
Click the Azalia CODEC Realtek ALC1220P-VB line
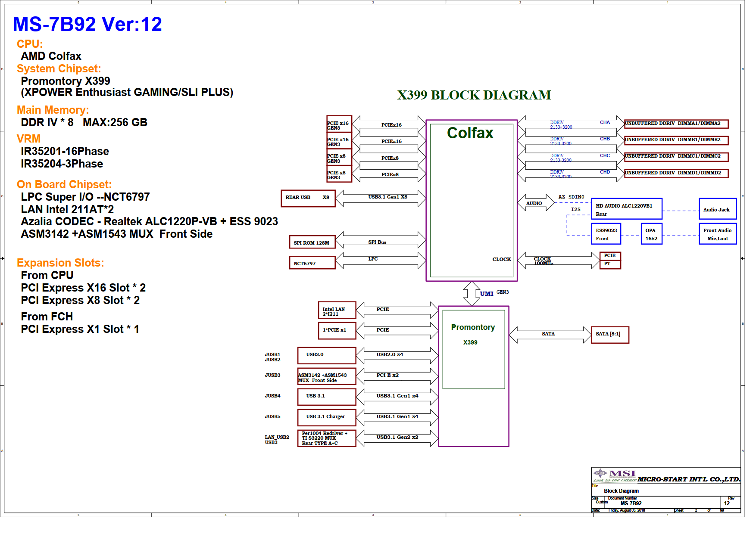pyautogui.click(x=149, y=221)
